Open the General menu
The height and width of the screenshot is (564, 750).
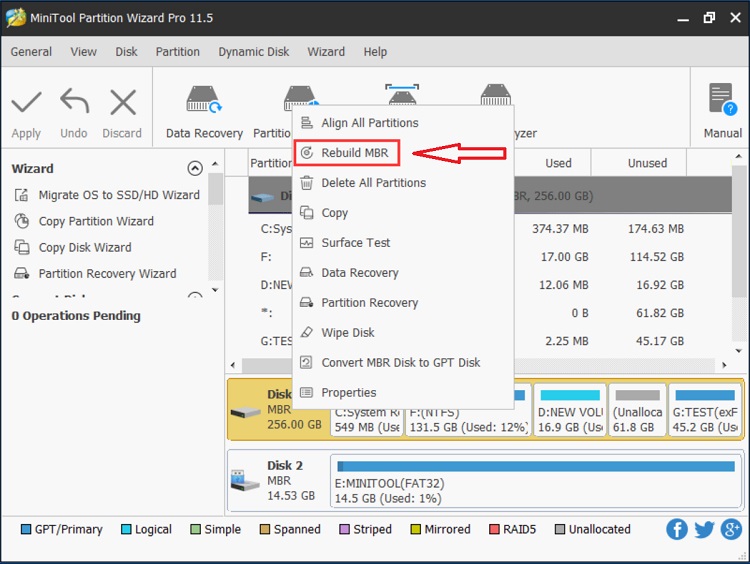pos(31,51)
